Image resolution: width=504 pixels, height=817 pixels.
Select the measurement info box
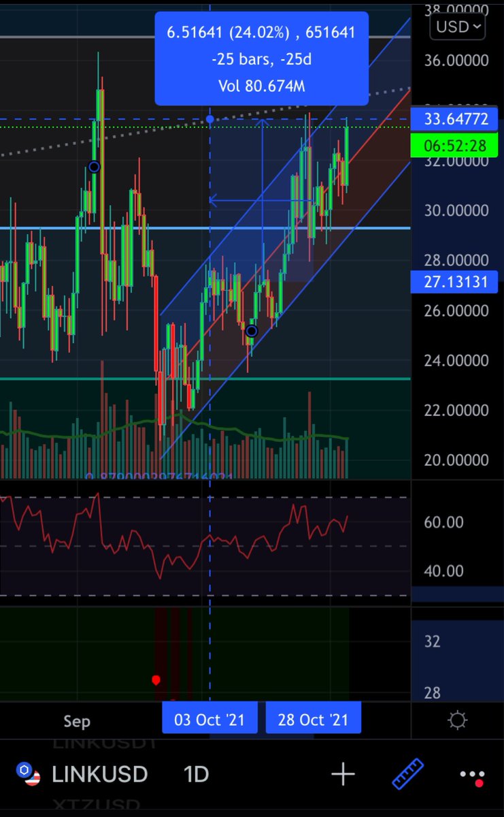(262, 59)
